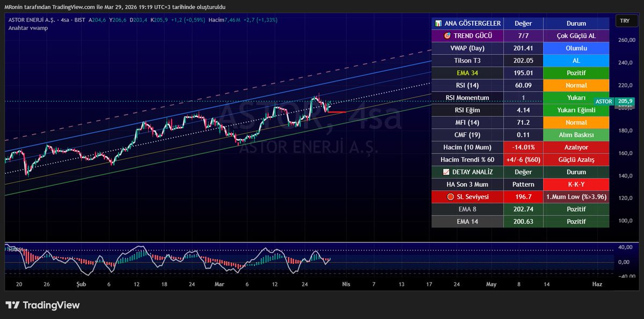The image size is (644, 319).
Task: Click the Çok Güçlü AL status cell
Action: pos(576,36)
